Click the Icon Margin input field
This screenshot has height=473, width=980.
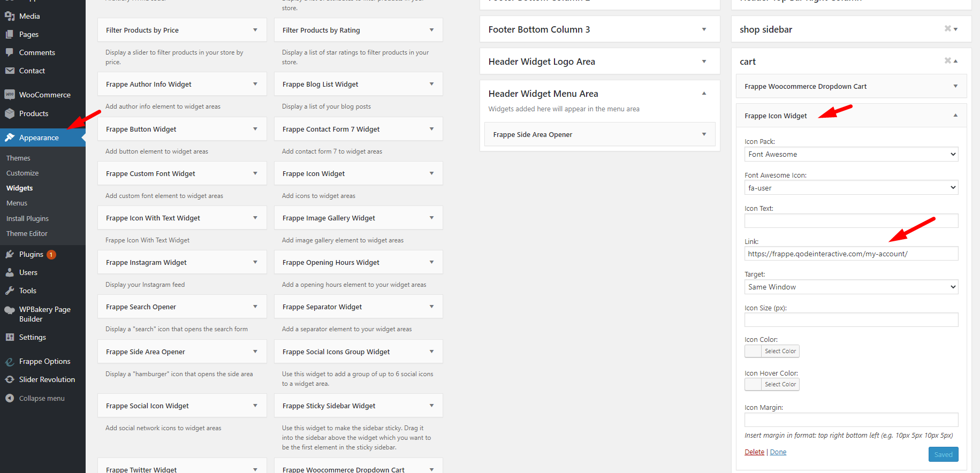click(x=851, y=419)
